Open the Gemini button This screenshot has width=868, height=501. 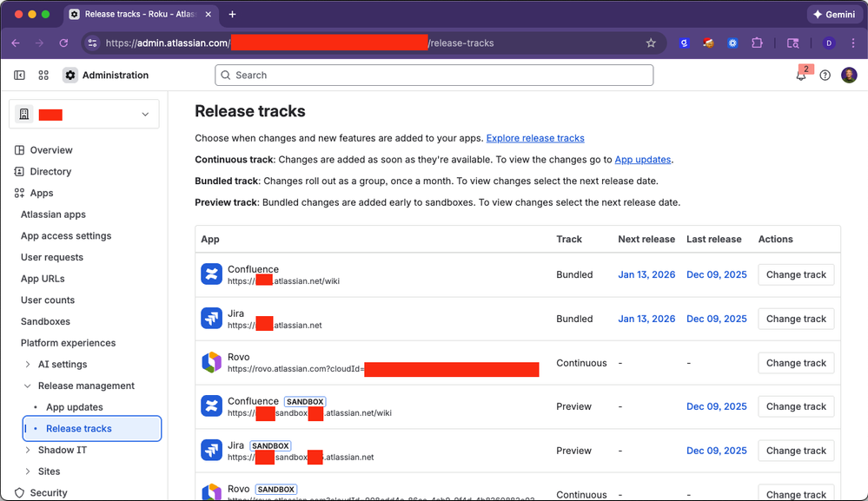click(835, 15)
